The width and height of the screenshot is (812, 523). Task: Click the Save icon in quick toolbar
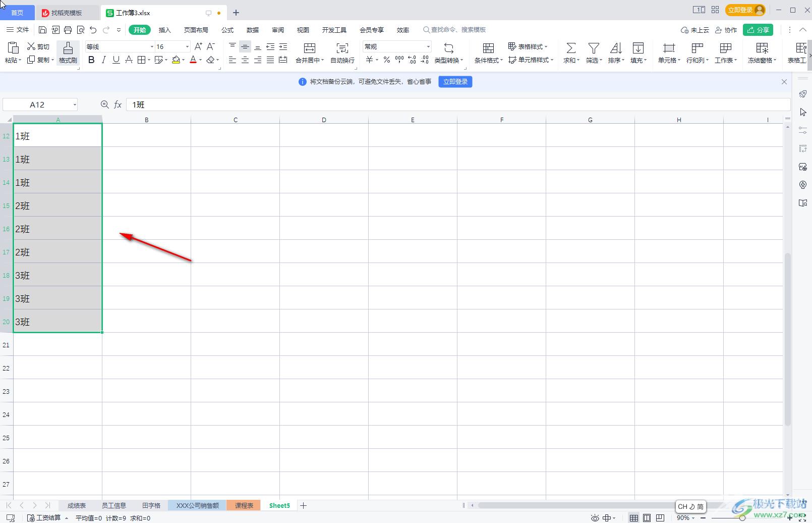click(x=42, y=30)
